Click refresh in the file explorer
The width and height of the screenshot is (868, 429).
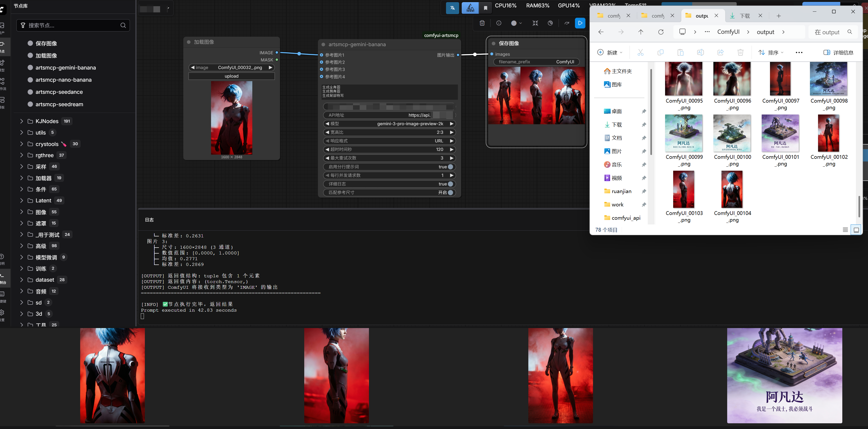coord(661,32)
